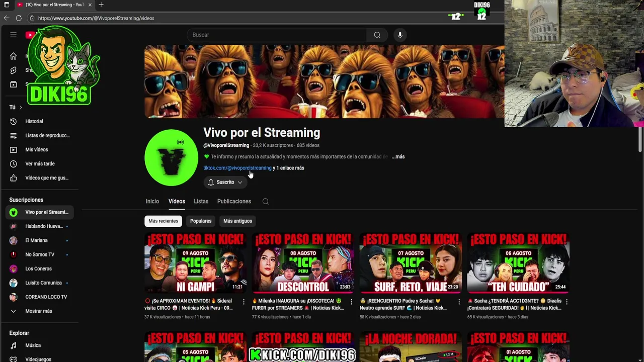
Task: Open Los Coneros subscription
Action: pyautogui.click(x=39, y=268)
